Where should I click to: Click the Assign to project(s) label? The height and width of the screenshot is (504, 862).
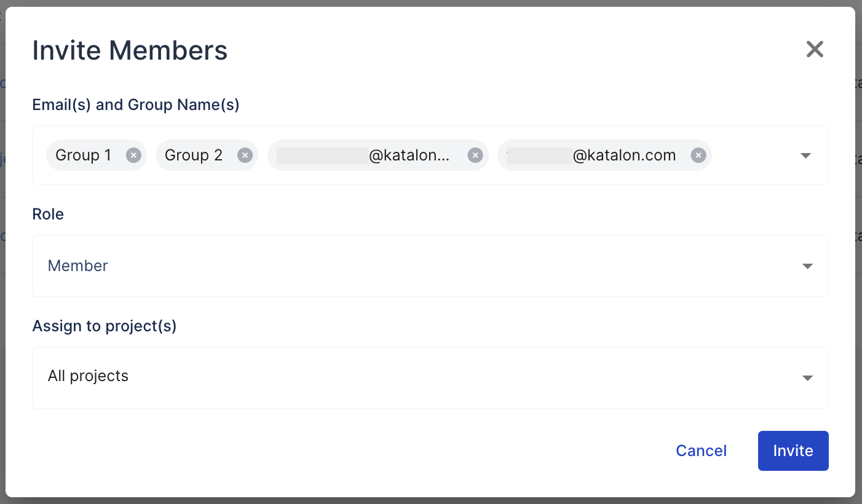tap(105, 326)
